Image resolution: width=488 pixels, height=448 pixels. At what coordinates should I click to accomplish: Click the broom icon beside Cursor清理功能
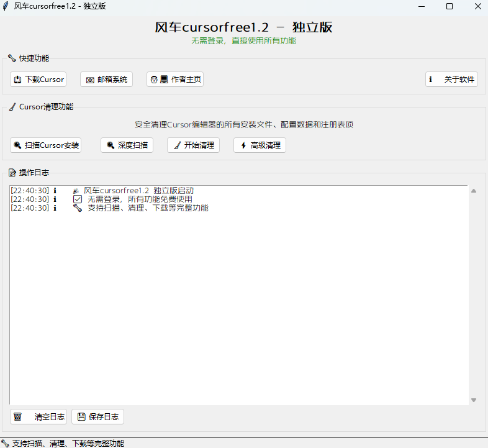click(x=12, y=107)
